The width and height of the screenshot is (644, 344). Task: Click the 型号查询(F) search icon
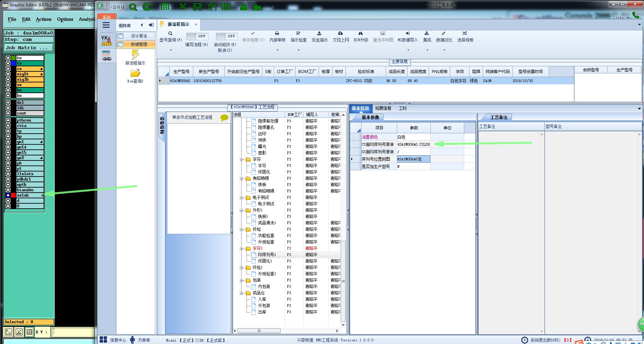click(170, 33)
